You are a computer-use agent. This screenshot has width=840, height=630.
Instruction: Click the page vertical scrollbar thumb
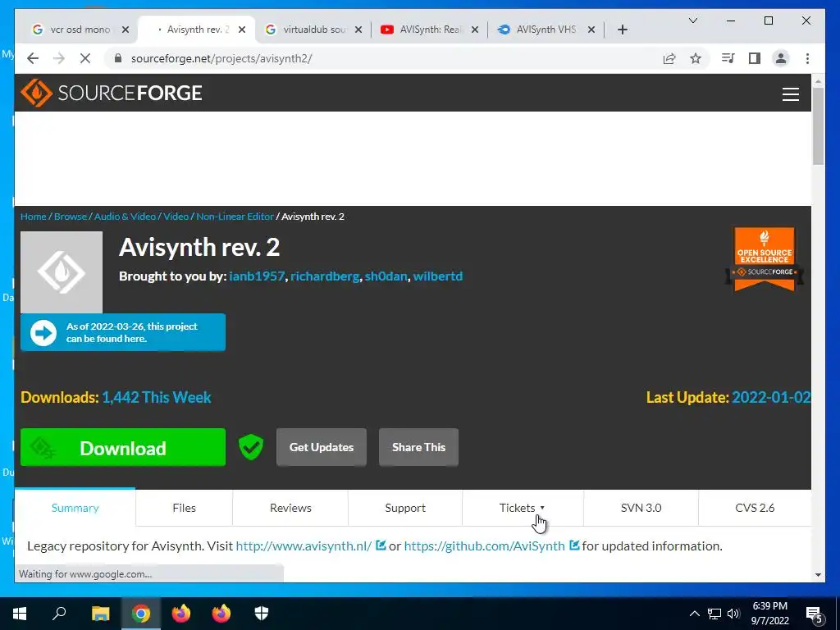coord(818,126)
